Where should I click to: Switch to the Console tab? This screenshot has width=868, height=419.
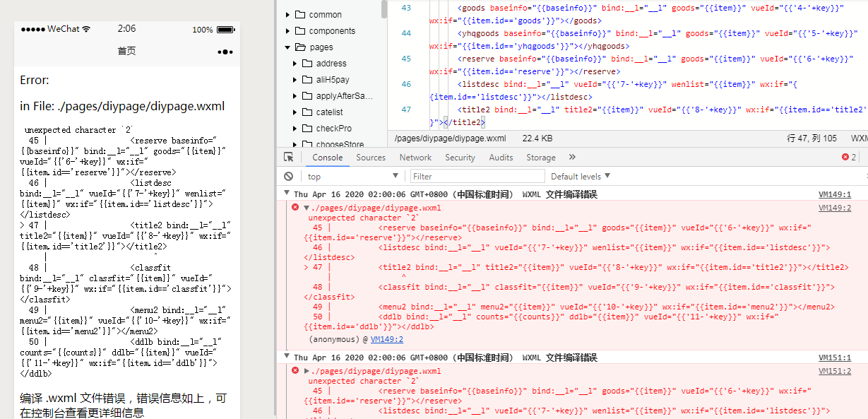[328, 157]
